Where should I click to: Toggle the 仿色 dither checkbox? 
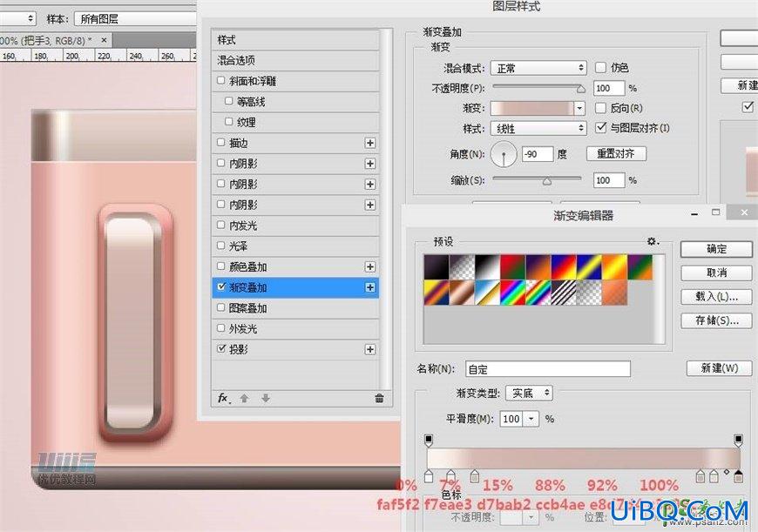(600, 68)
